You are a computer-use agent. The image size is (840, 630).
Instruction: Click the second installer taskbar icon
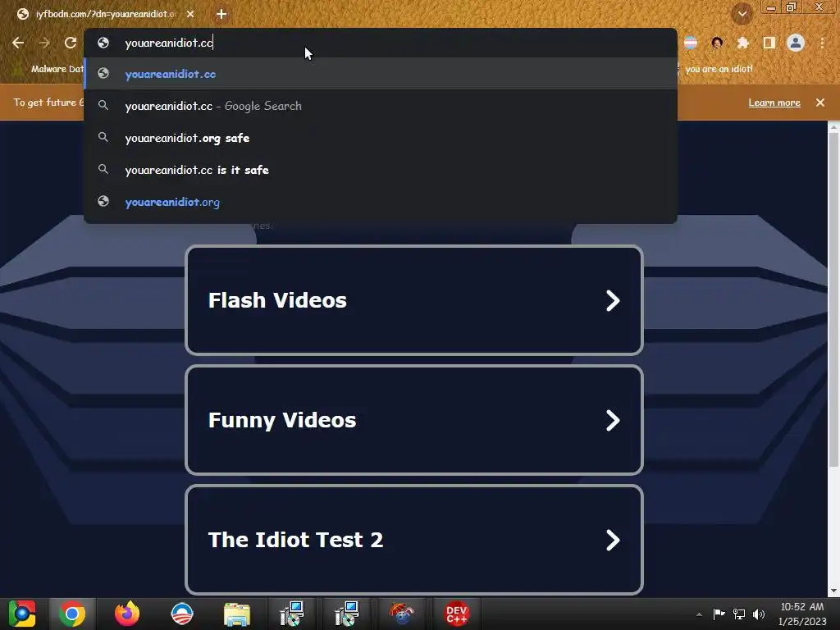[347, 614]
